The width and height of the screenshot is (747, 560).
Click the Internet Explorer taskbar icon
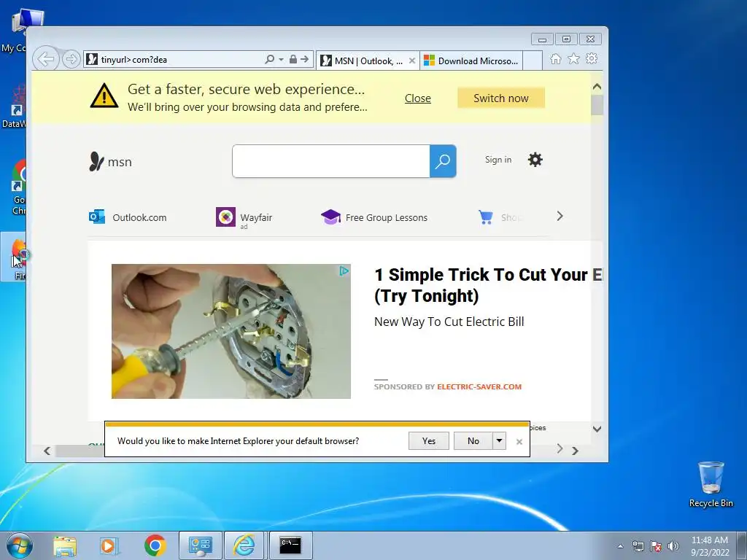tap(244, 545)
